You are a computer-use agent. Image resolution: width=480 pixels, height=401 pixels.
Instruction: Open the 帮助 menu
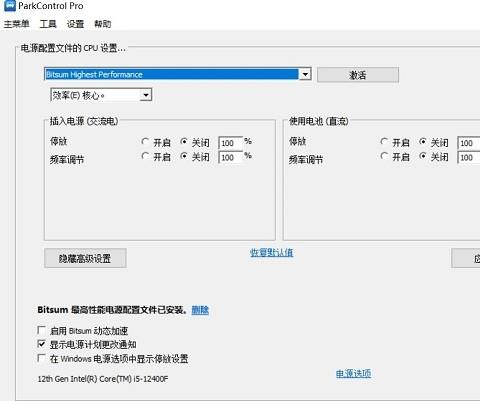point(102,24)
